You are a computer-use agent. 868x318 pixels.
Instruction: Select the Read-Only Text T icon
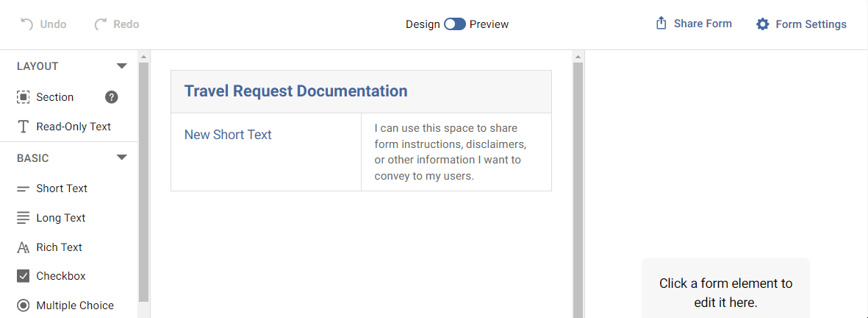click(x=24, y=127)
